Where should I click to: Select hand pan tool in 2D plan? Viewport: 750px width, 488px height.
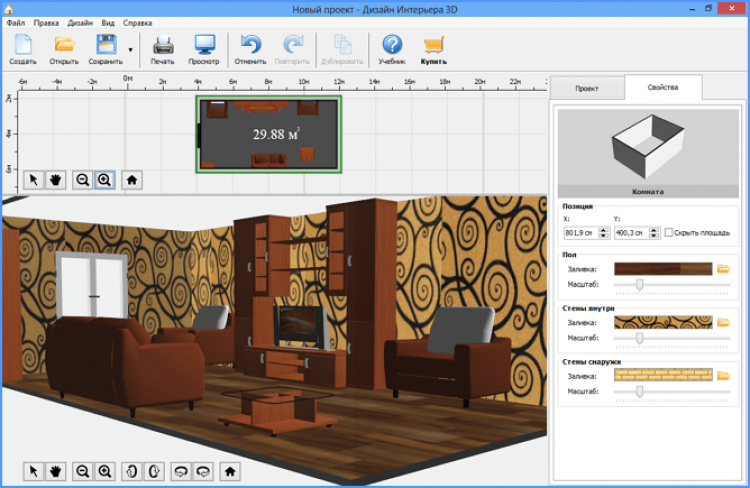coord(55,180)
